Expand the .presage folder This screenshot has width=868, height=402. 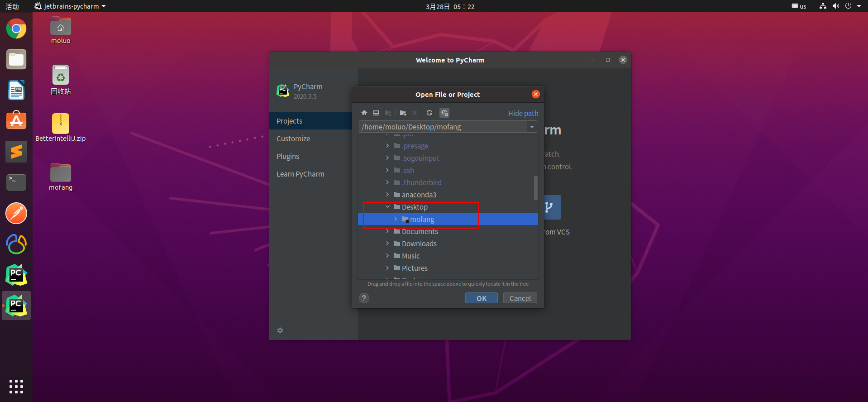click(387, 146)
